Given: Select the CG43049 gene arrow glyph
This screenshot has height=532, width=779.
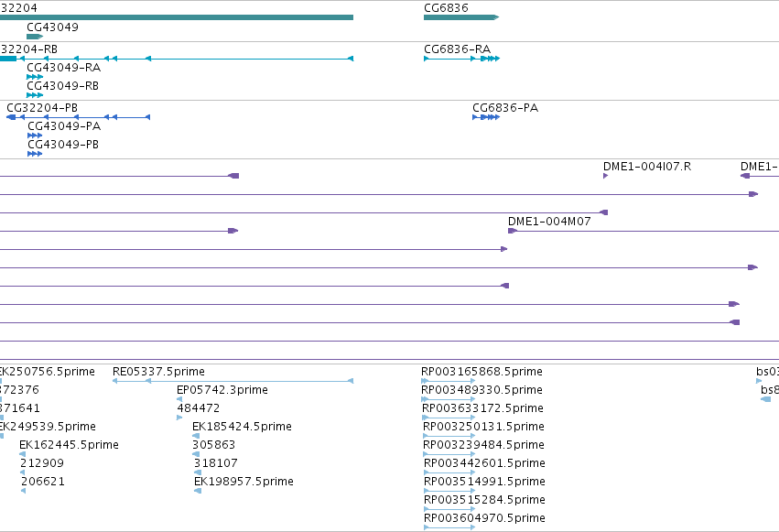Looking at the screenshot, I should tap(35, 37).
